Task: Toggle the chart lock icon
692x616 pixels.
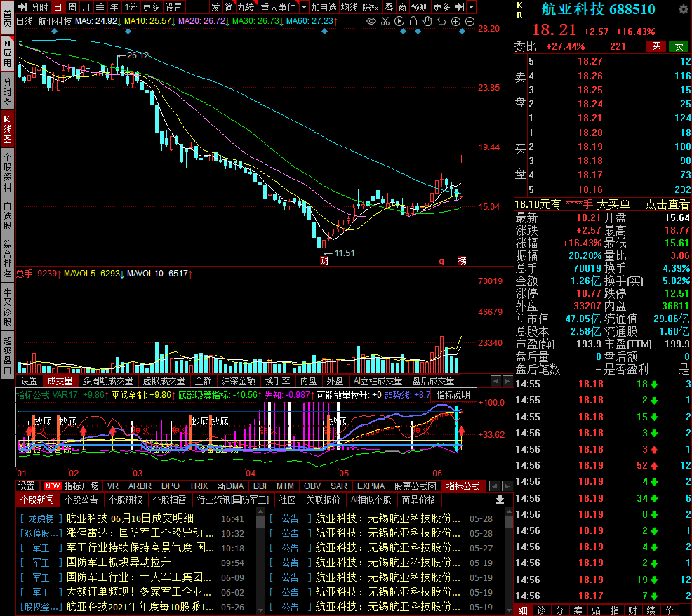Action: (x=413, y=21)
